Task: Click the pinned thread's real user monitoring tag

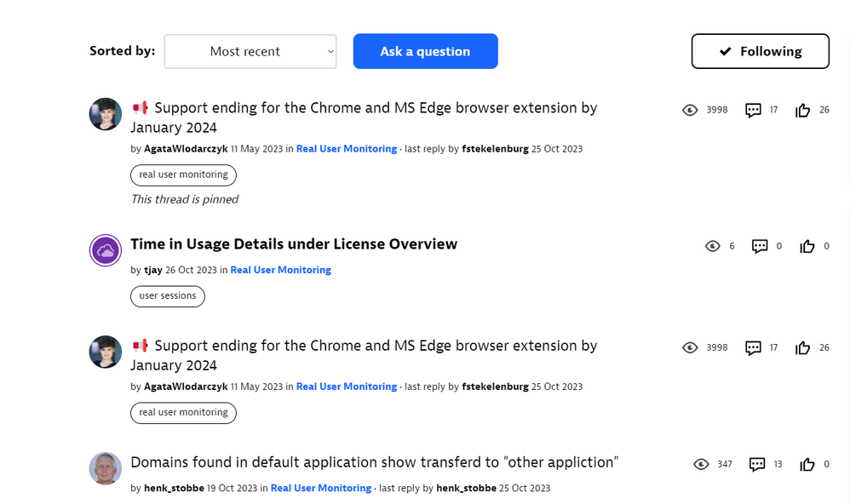Action: pyautogui.click(x=183, y=175)
